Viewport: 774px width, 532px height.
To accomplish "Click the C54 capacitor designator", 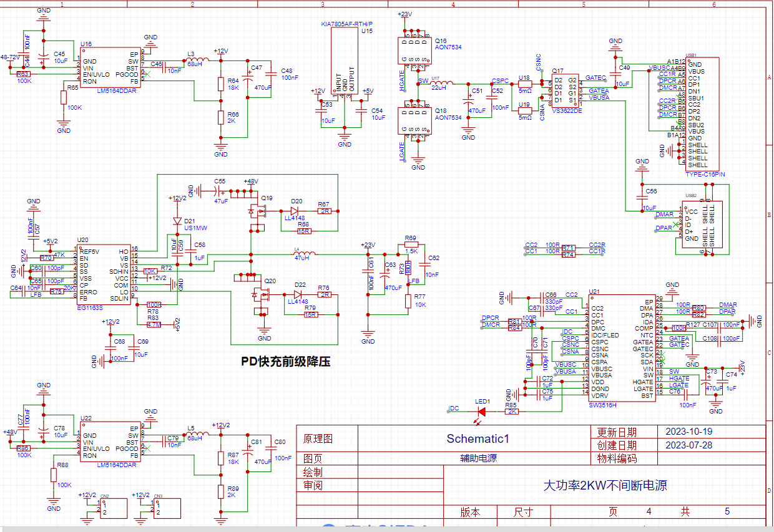I will coord(378,110).
